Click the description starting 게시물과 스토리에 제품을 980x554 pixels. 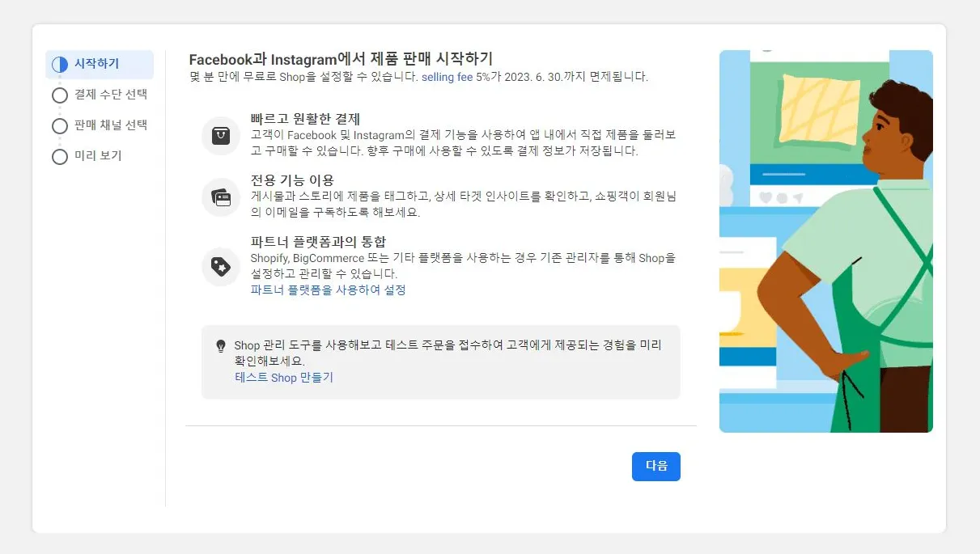click(464, 205)
